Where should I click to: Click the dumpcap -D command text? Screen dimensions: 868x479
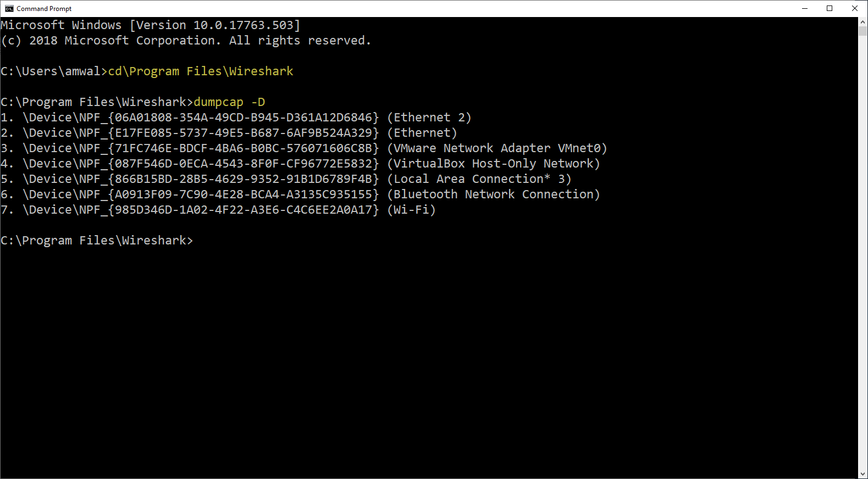[229, 102]
